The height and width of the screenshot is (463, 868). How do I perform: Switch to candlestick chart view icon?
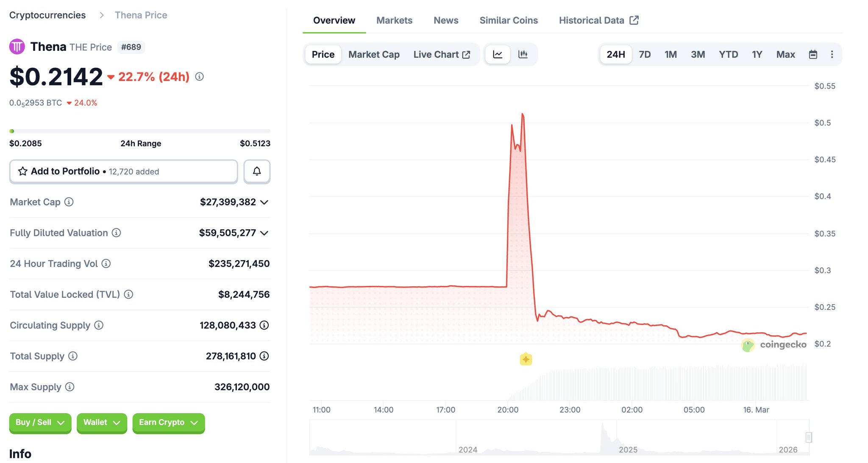click(x=523, y=54)
